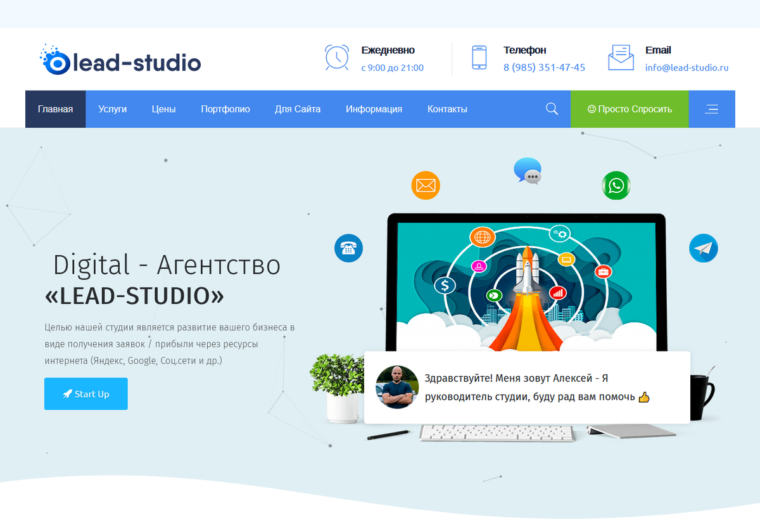Screen dimensions: 760x532
Task: Click the blue telephone circle icon
Action: (348, 248)
